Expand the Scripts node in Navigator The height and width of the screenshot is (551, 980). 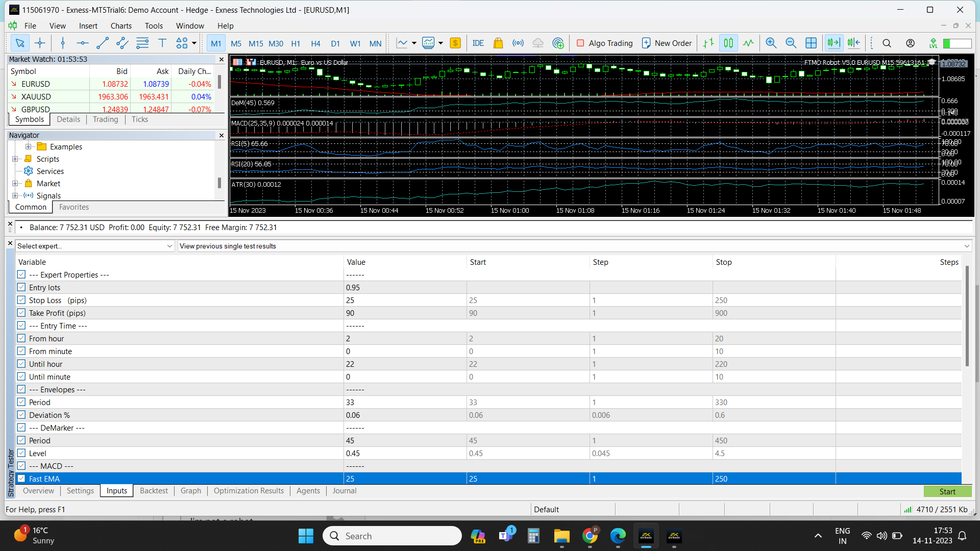(x=15, y=159)
